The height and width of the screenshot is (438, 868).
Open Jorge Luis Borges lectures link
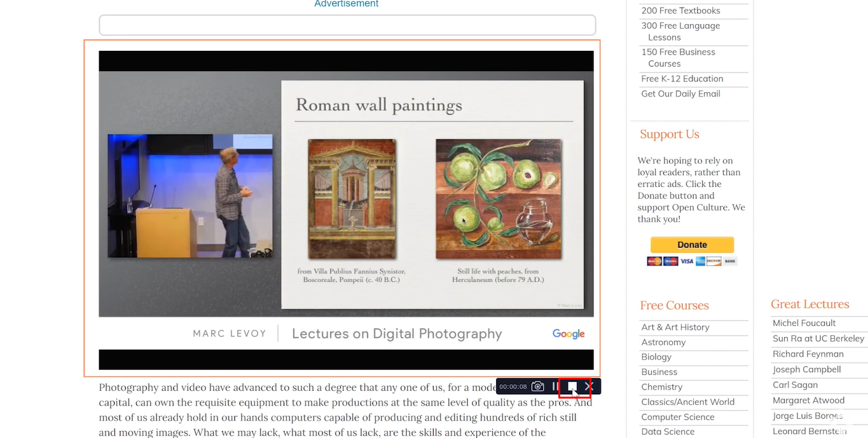click(x=808, y=416)
